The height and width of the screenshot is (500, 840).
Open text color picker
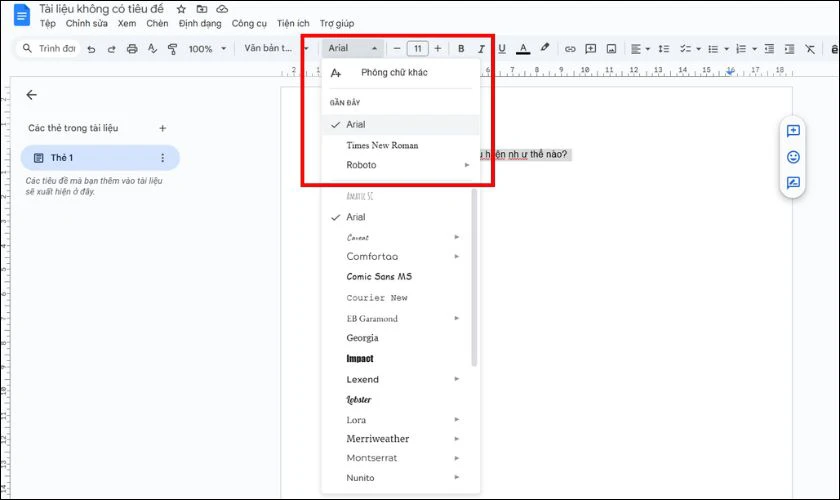point(523,49)
